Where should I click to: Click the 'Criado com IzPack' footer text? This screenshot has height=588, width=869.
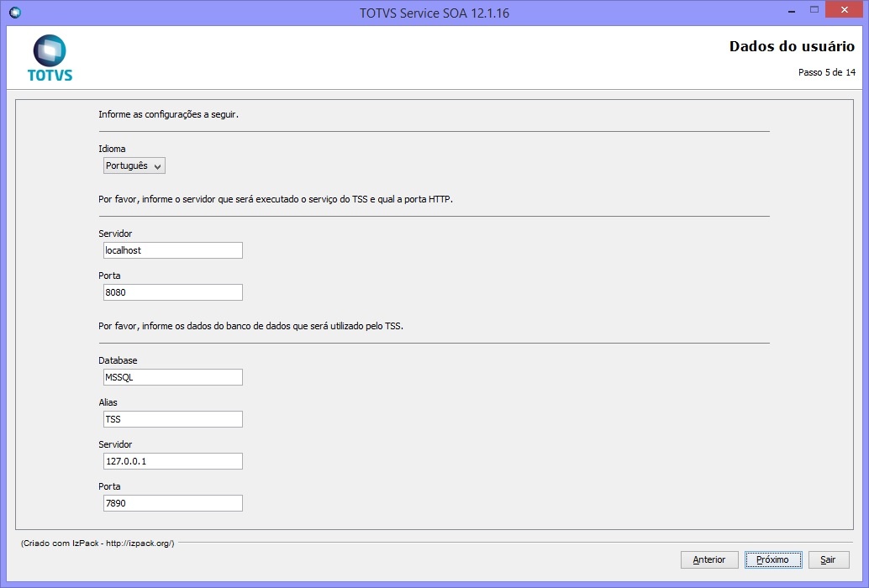(x=97, y=543)
